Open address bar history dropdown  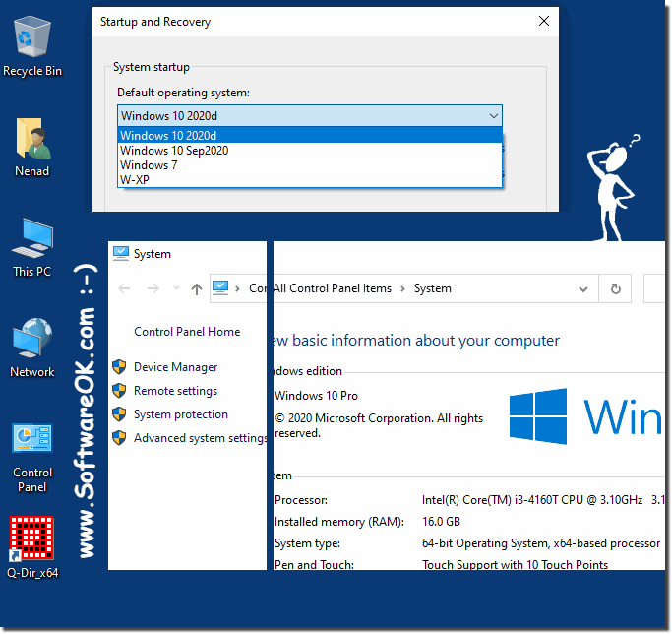tap(582, 289)
